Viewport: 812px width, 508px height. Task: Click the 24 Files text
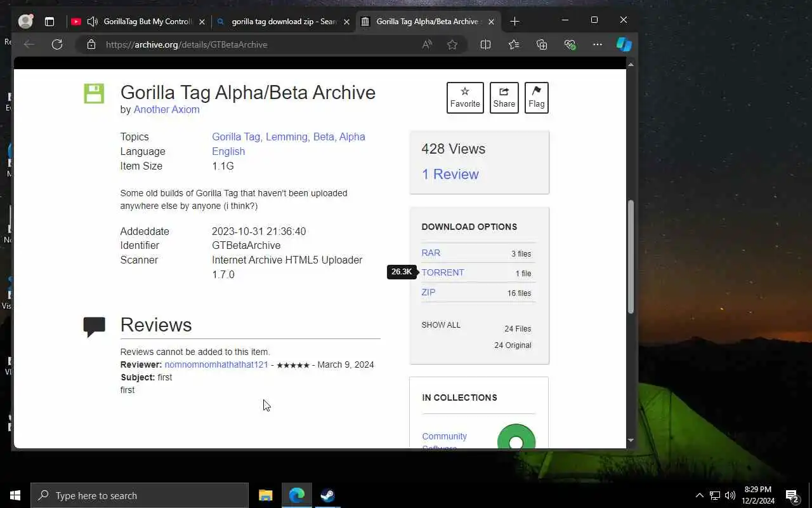(x=518, y=328)
